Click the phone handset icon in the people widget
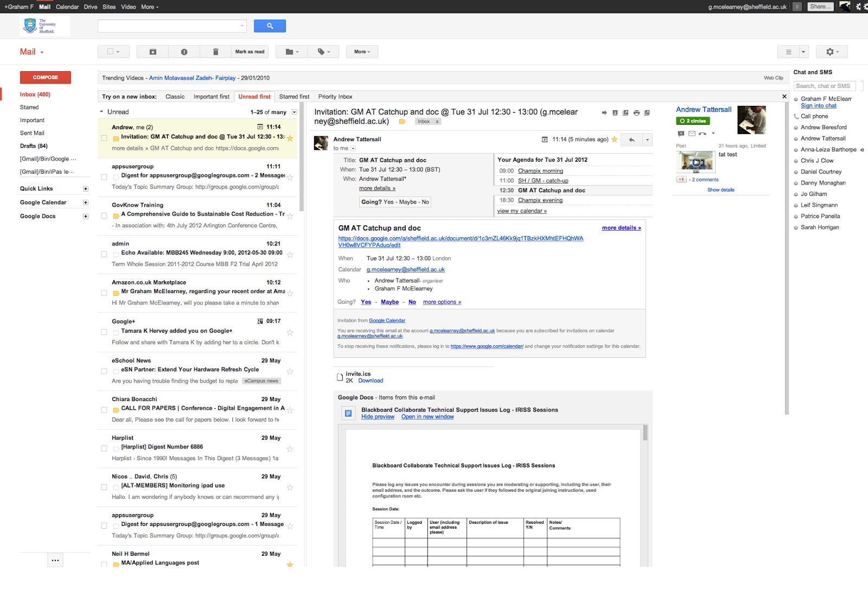 703,134
